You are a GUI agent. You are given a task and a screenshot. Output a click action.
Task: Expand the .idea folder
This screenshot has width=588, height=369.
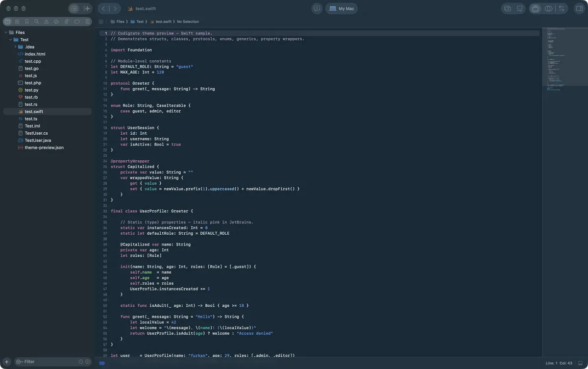click(16, 47)
